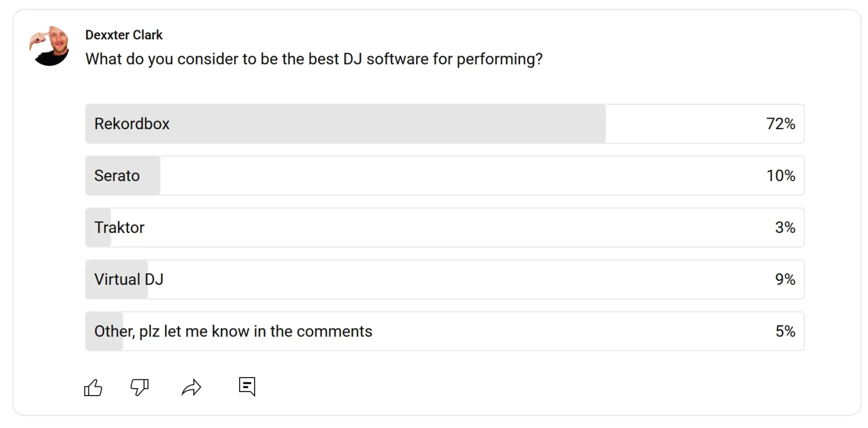This screenshot has height=428, width=868.
Task: Click the 9% result for Virtual DJ
Action: coord(785,279)
